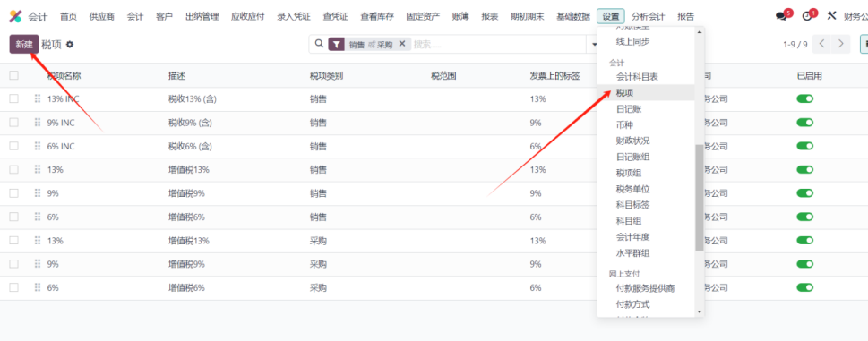
Task: Remove the 销售 或 采购 filter with the X
Action: coord(402,44)
